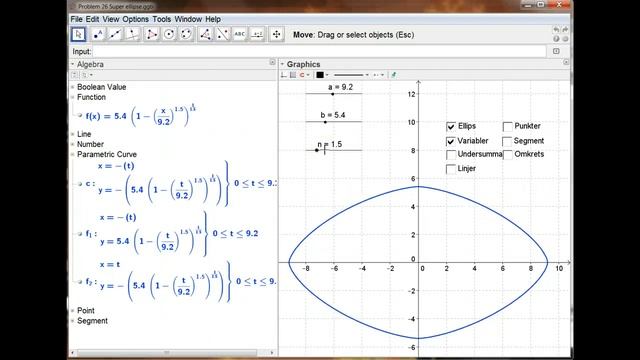Image resolution: width=640 pixels, height=360 pixels.
Task: Open the View menu
Action: pos(111,19)
